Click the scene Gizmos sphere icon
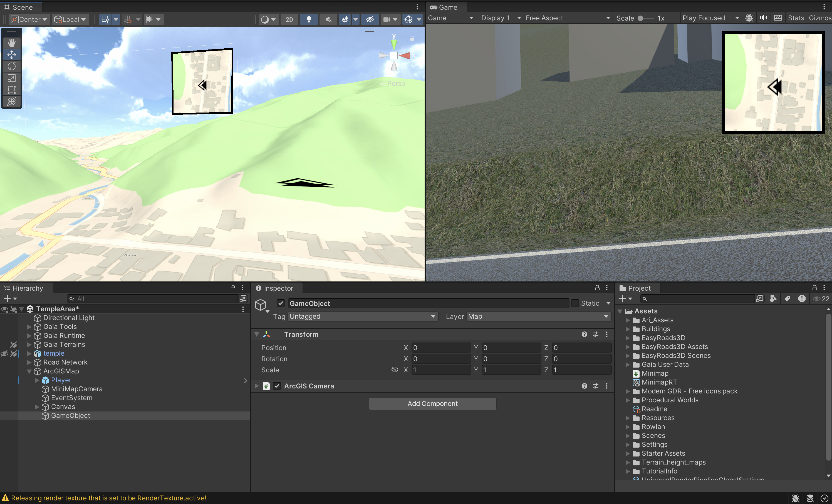 pos(408,19)
